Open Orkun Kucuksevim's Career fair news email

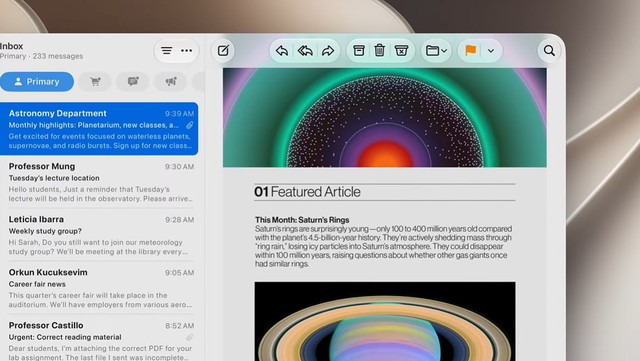99,288
